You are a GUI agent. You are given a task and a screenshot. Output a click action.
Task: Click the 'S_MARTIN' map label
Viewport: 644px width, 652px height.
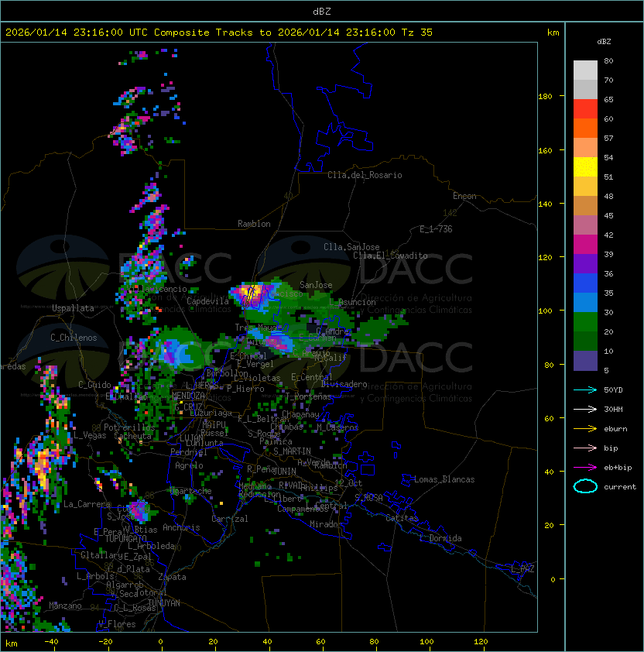tap(292, 451)
